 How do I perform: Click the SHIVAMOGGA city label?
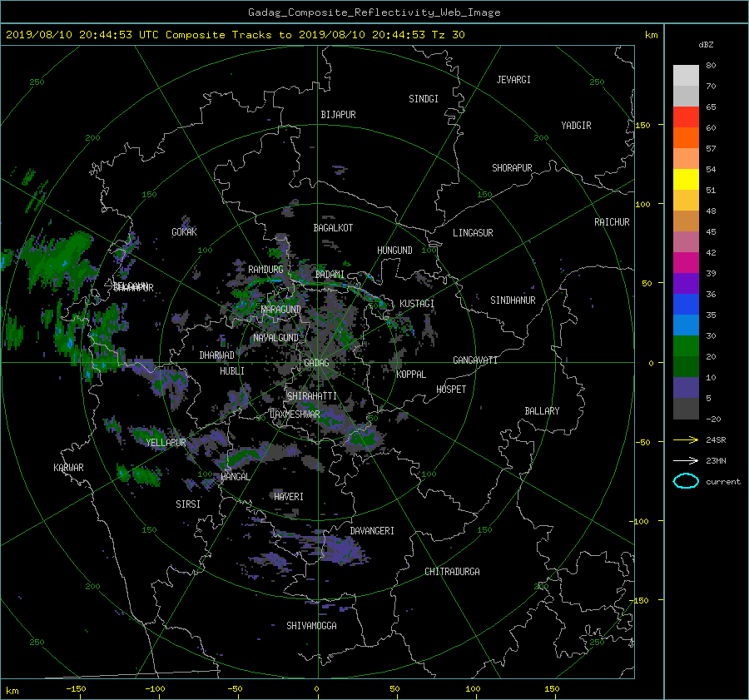coord(311,626)
